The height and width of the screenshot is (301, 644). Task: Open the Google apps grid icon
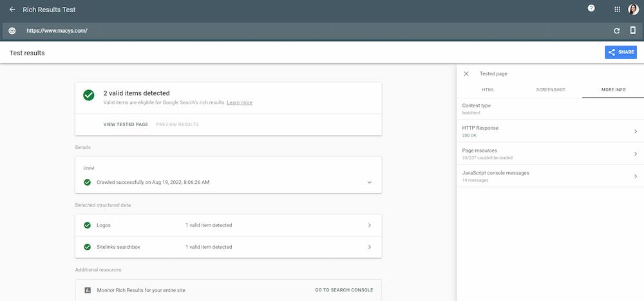click(618, 10)
